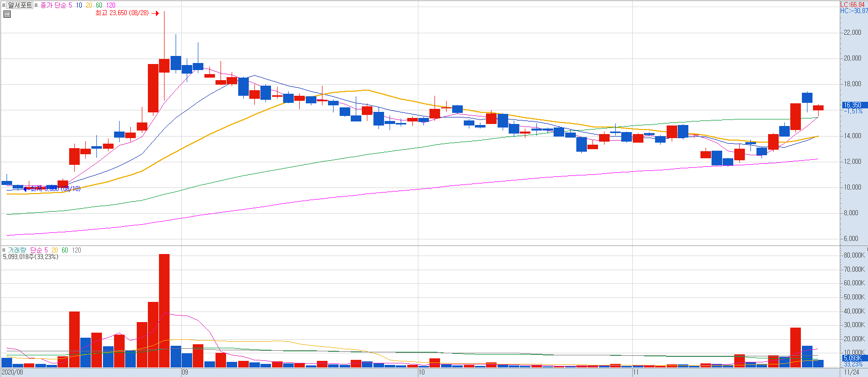Click the 11 month label on time axis

tap(636, 372)
